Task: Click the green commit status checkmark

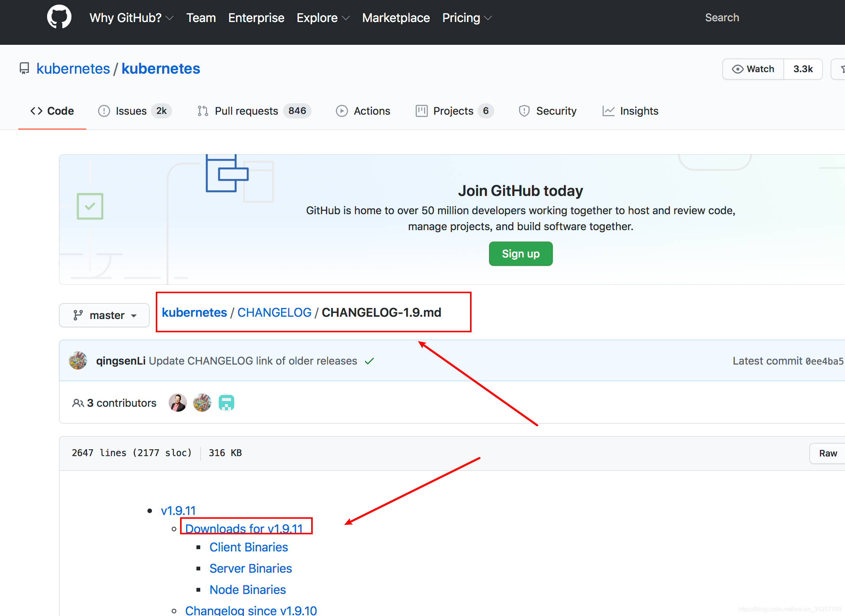Action: tap(369, 361)
